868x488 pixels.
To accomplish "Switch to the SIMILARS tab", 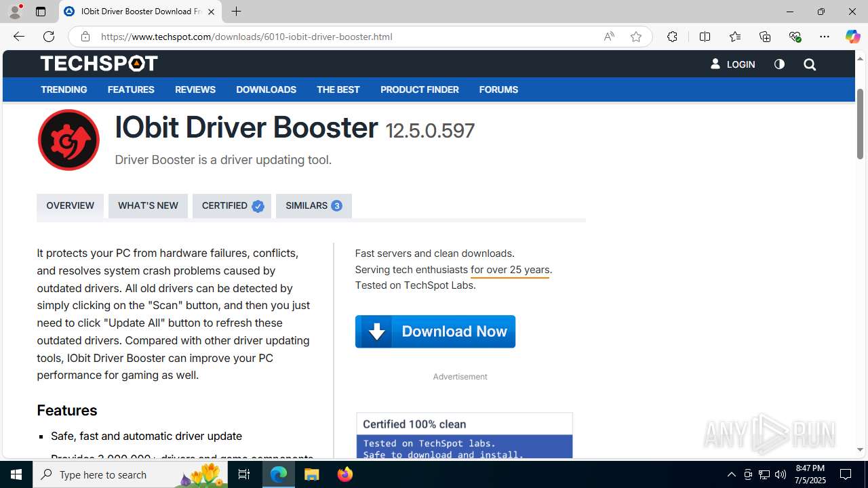I will pos(314,205).
